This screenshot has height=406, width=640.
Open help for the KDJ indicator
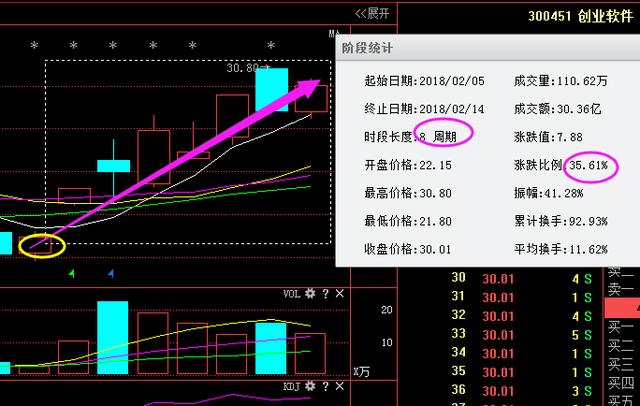tap(325, 386)
